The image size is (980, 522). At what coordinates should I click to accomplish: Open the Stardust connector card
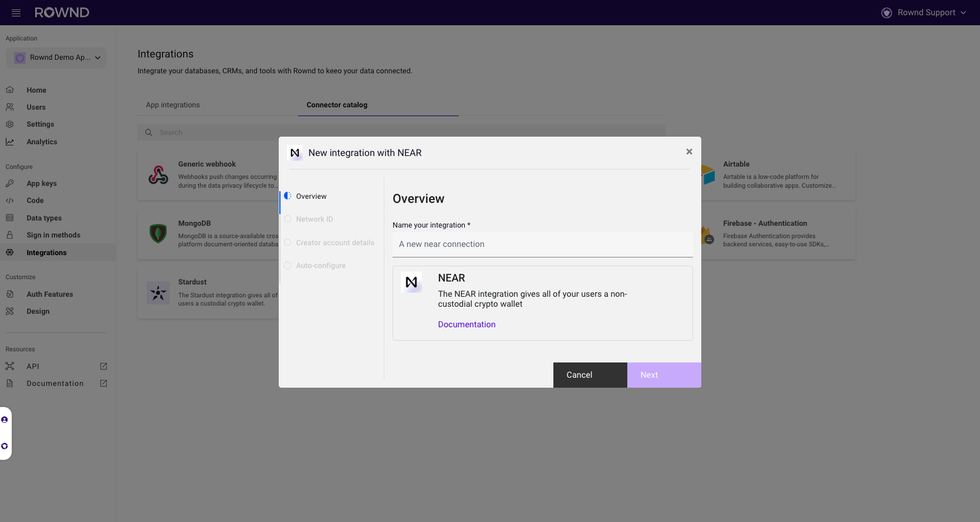(x=208, y=293)
